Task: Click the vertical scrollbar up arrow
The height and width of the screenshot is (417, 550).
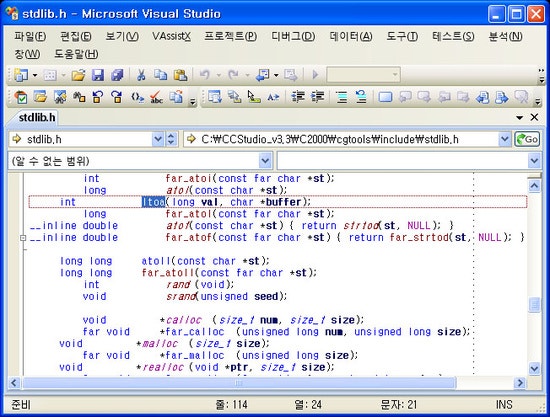Action: [x=534, y=186]
